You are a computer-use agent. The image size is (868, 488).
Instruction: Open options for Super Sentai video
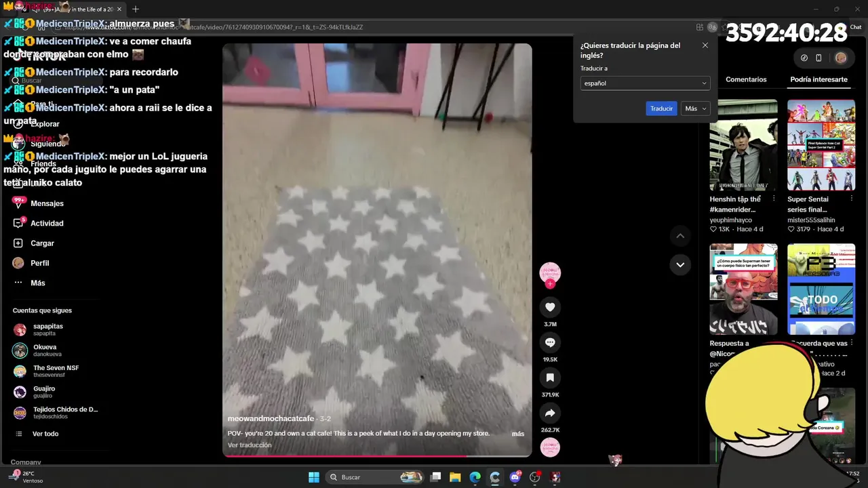(x=852, y=199)
